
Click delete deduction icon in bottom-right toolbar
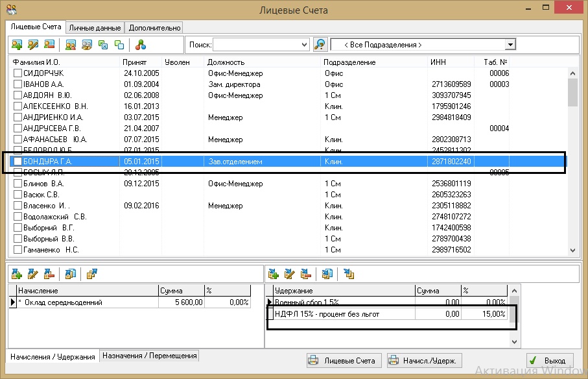tap(306, 274)
